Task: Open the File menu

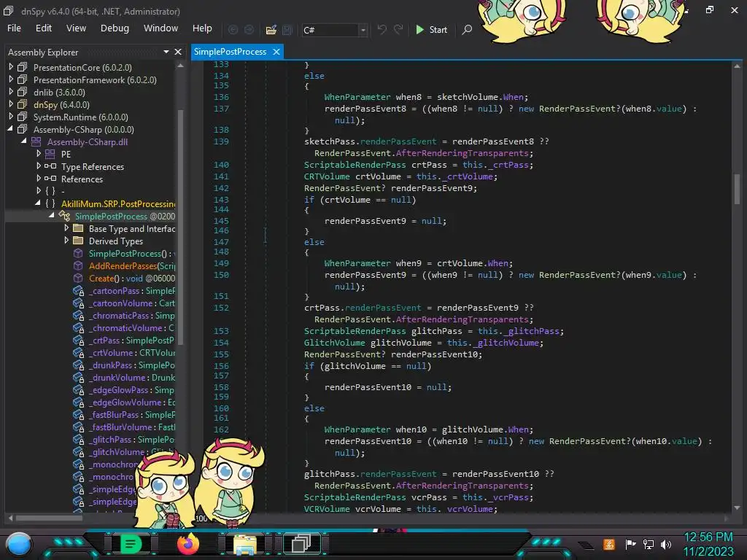Action: click(15, 28)
